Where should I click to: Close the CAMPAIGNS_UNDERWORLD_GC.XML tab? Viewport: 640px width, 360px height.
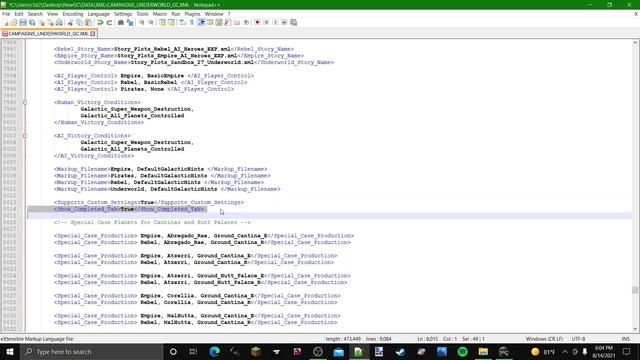[93, 33]
